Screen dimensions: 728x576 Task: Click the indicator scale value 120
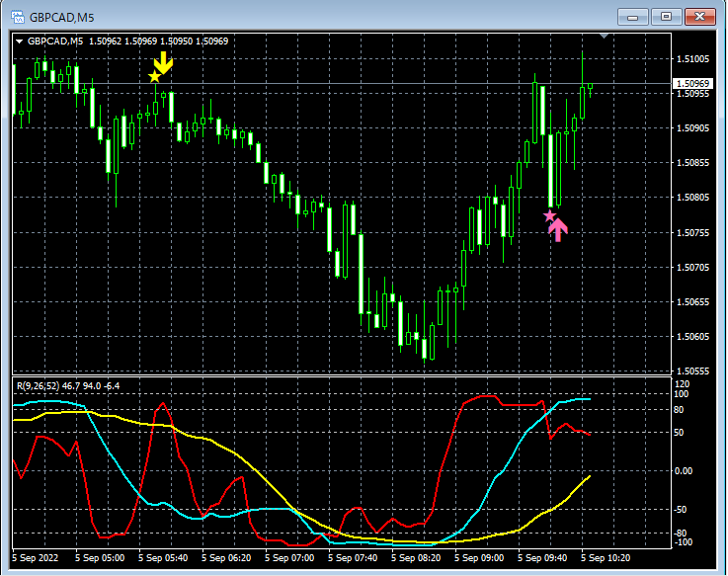(682, 384)
